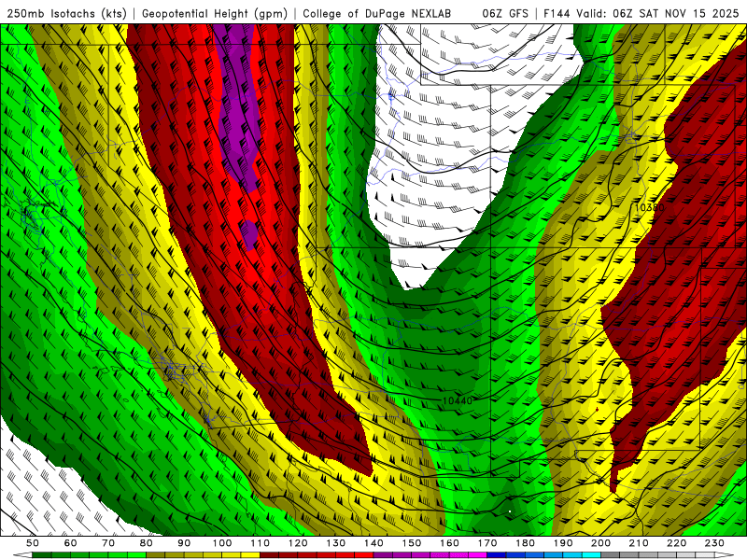Click the 70 value on the color scale
Image resolution: width=747 pixels, height=560 pixels.
(108, 543)
